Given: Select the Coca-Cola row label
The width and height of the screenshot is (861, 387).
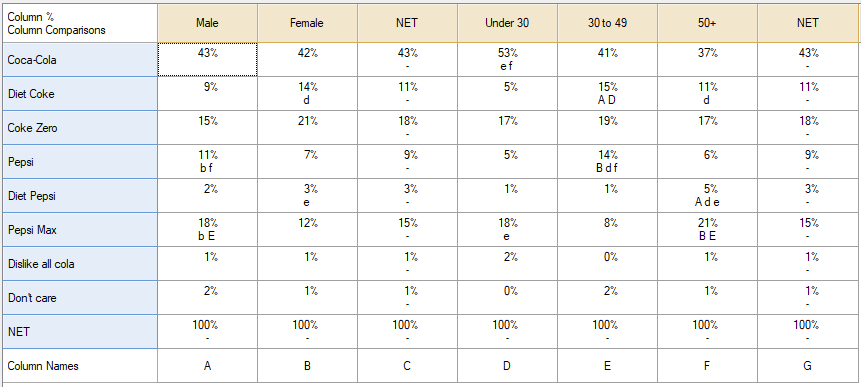Looking at the screenshot, I should click(80, 60).
